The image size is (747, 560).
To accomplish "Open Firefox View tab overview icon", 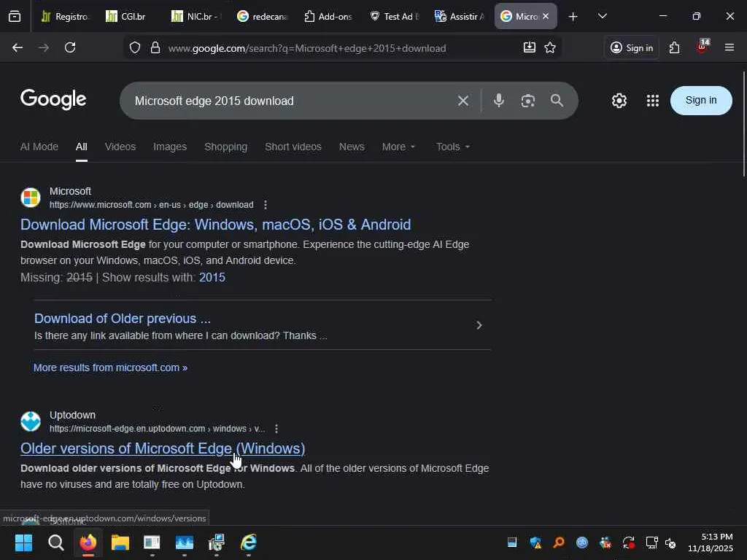I will (x=15, y=17).
